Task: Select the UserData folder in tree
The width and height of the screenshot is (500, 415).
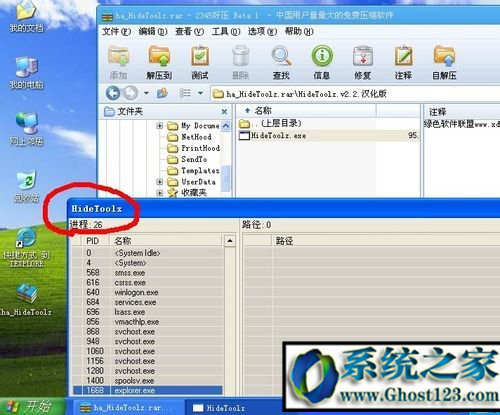Action: pos(191,182)
